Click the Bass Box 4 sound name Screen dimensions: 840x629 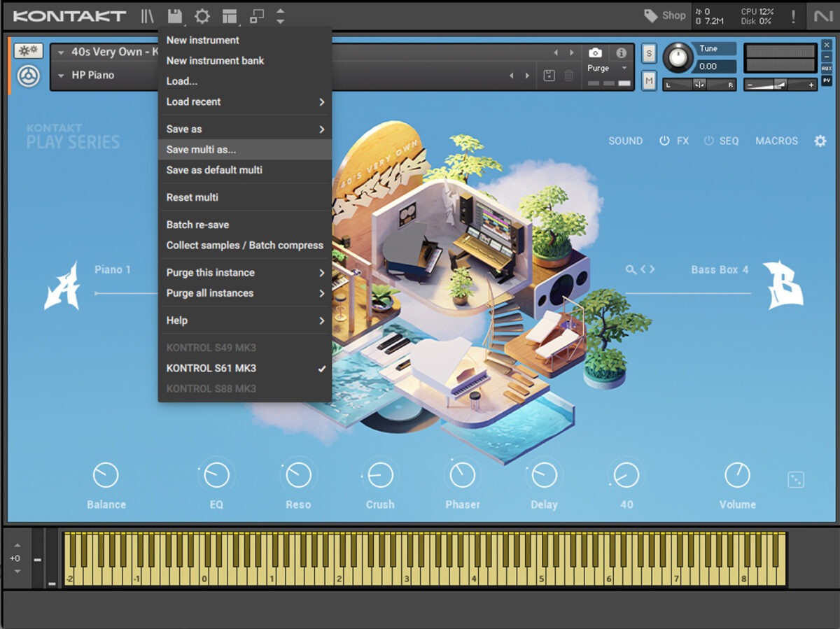[x=720, y=269]
